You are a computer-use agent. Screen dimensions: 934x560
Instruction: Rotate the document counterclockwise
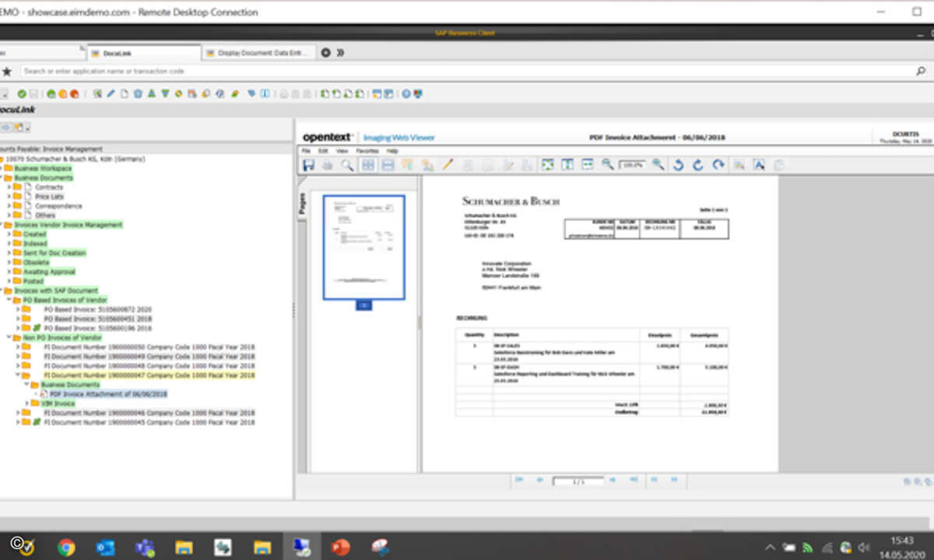coord(679,165)
